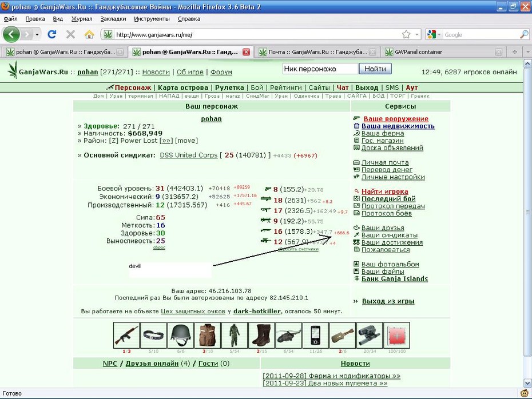
Task: Go to the Firefox home page icon
Action: (89, 34)
